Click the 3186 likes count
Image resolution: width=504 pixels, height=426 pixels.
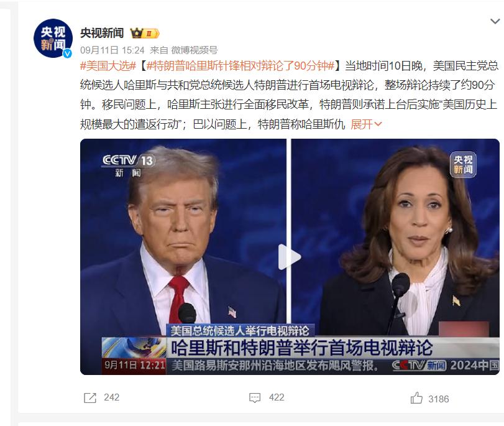click(x=438, y=399)
